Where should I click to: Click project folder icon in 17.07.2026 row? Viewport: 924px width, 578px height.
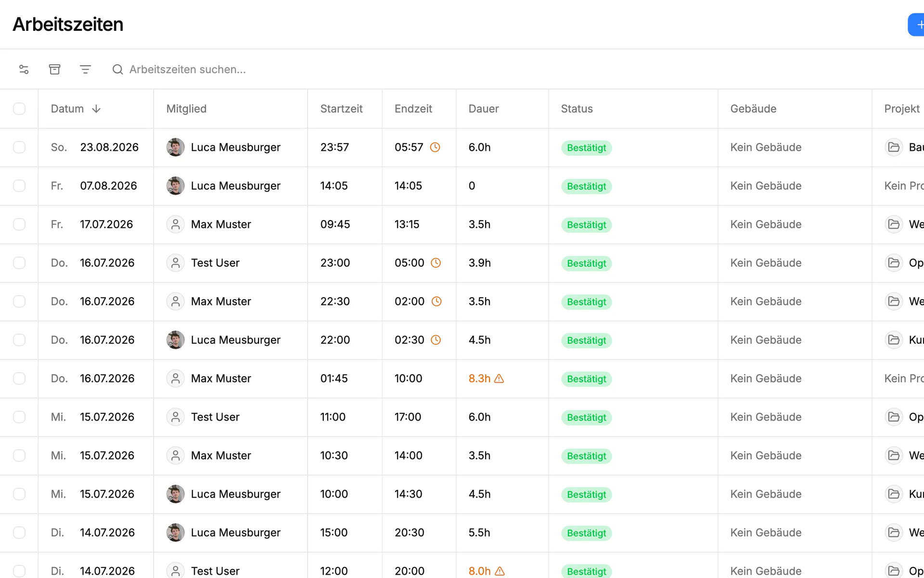[894, 224]
